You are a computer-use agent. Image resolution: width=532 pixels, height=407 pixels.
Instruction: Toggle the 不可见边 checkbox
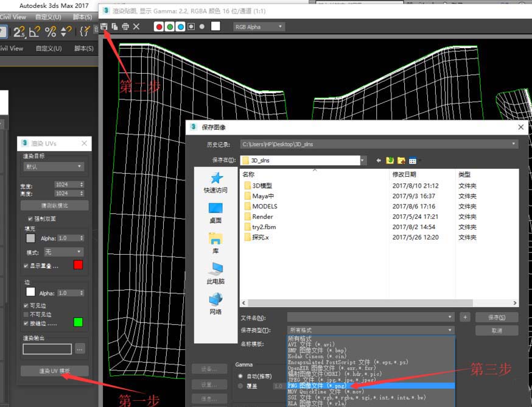pyautogui.click(x=26, y=314)
